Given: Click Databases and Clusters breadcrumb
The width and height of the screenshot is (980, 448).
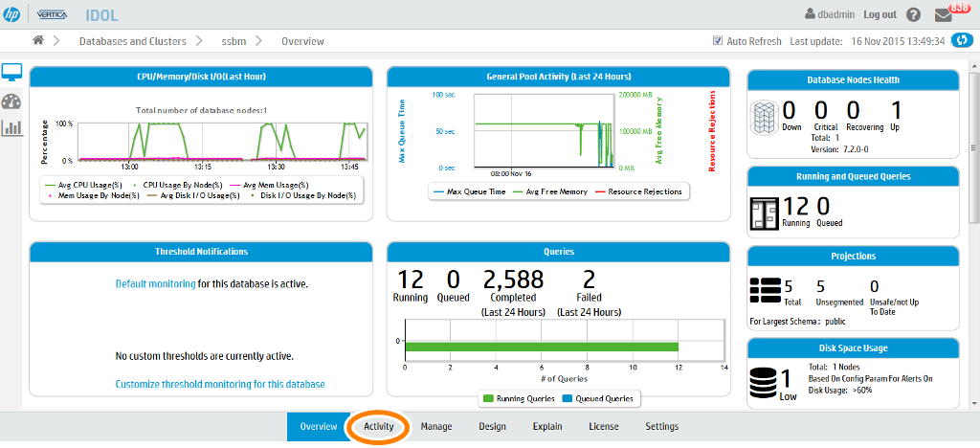Looking at the screenshot, I should coord(132,41).
